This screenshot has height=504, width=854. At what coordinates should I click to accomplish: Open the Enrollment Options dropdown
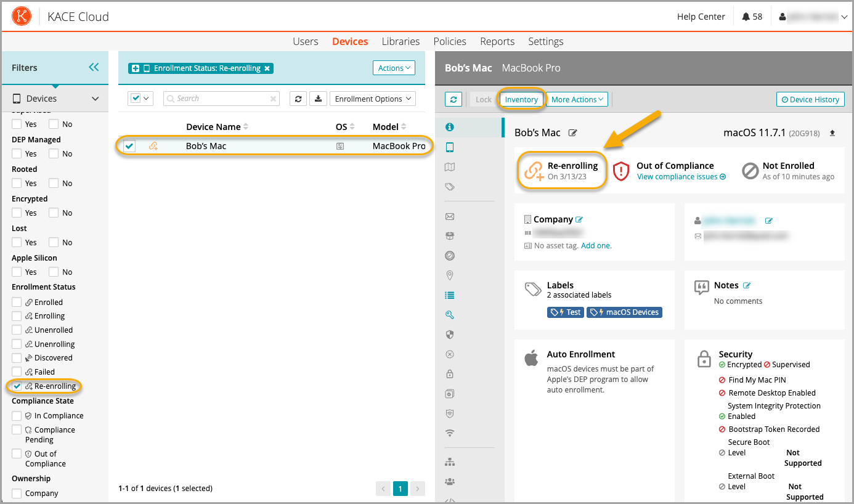click(x=373, y=99)
